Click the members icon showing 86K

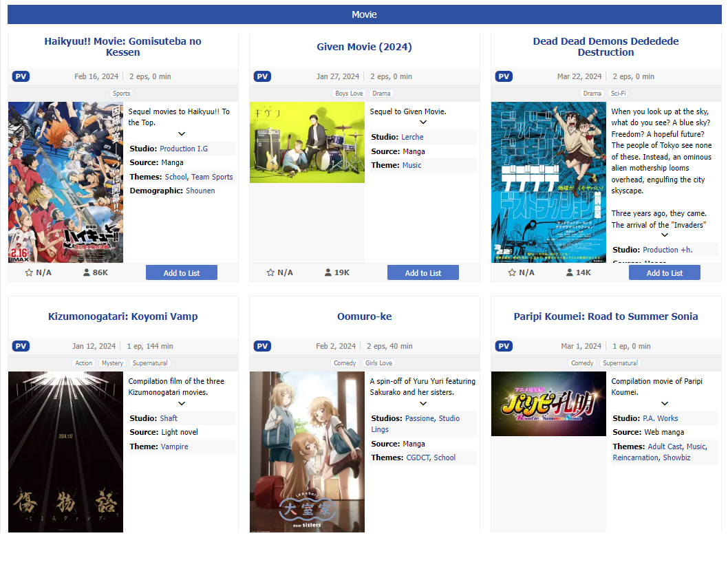pos(87,272)
